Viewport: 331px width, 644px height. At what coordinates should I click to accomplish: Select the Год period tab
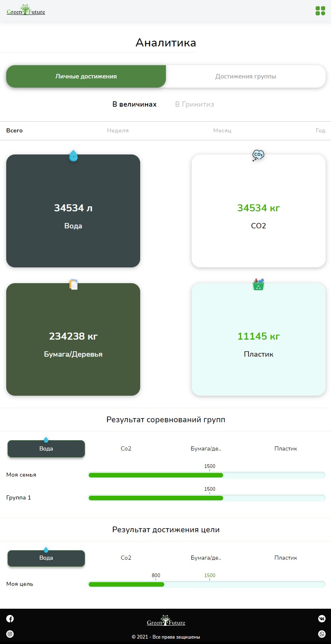click(x=321, y=130)
